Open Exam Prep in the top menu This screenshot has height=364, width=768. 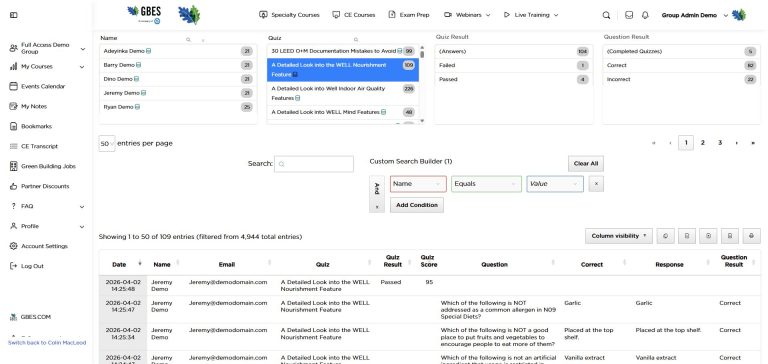coord(409,15)
